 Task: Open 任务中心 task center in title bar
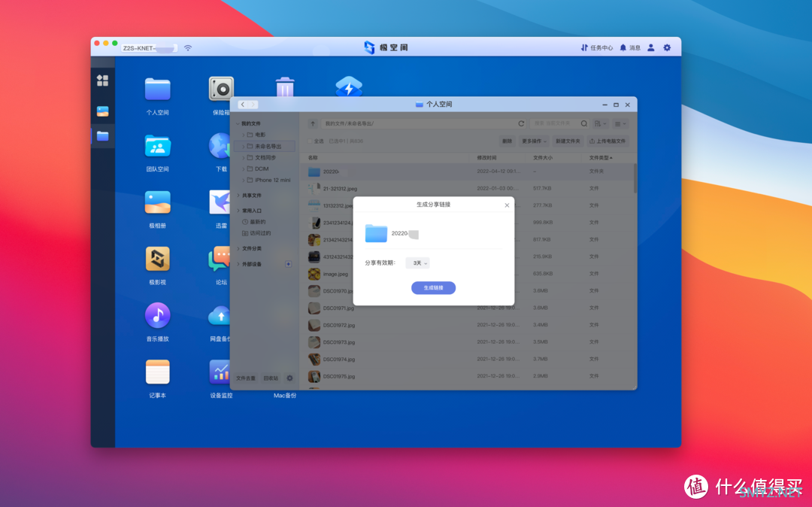(596, 47)
